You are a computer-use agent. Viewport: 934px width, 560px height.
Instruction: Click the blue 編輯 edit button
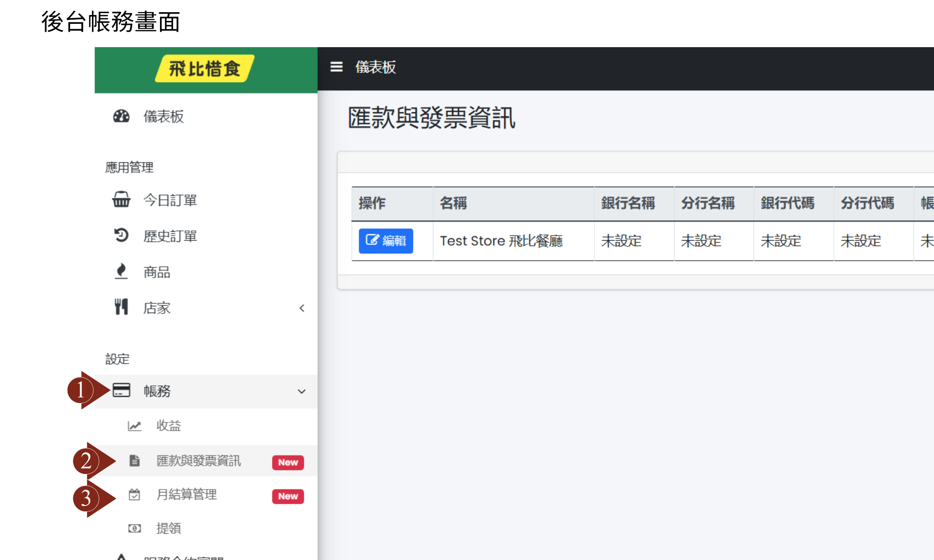[x=386, y=241]
